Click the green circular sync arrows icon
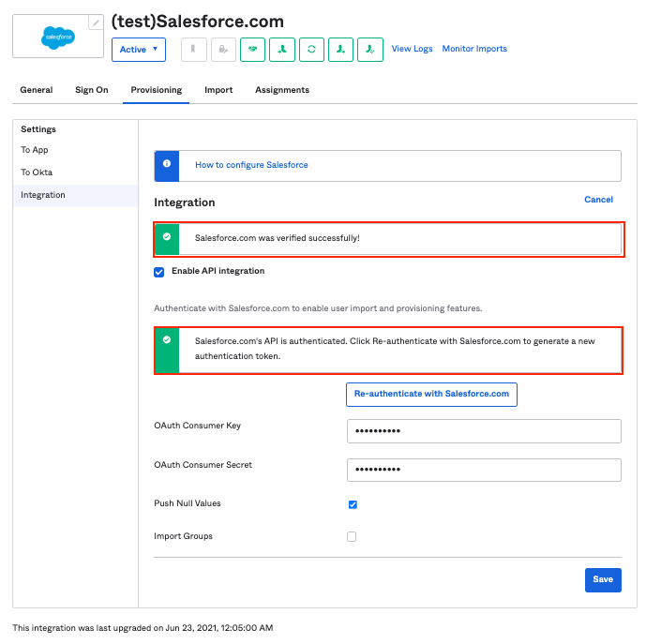The width and height of the screenshot is (661, 644). [311, 50]
